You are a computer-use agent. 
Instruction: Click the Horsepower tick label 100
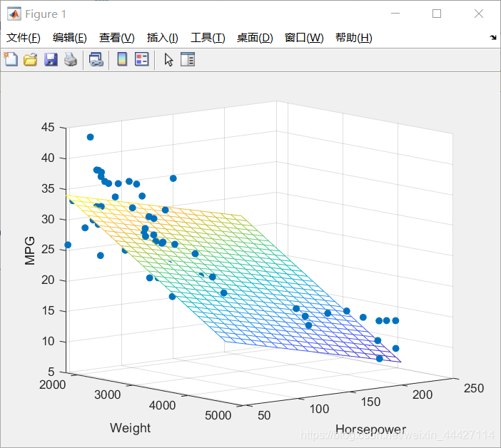click(319, 409)
